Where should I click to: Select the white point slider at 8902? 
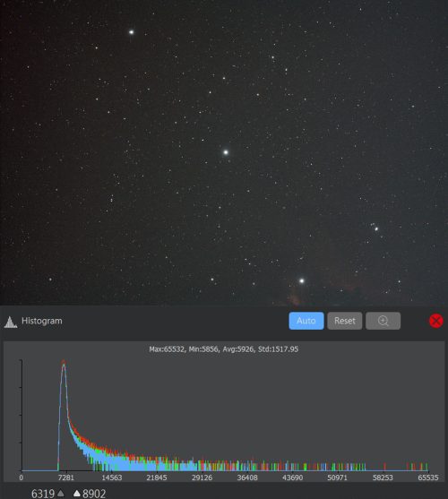click(x=77, y=494)
